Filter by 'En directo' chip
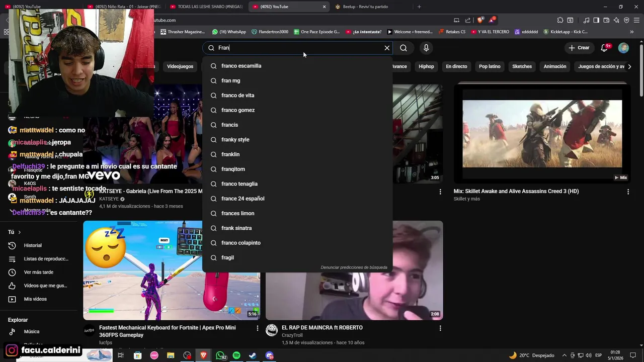The height and width of the screenshot is (362, 644). click(x=456, y=66)
